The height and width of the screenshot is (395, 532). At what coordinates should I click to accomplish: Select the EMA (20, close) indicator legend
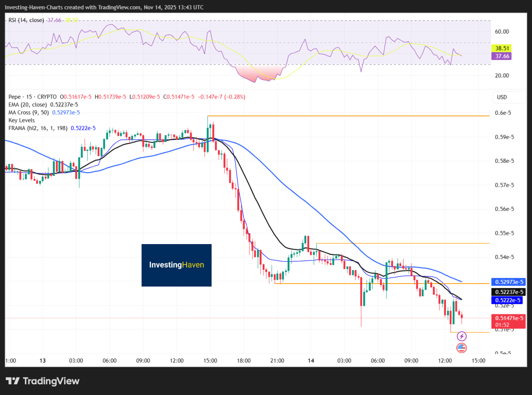29,105
